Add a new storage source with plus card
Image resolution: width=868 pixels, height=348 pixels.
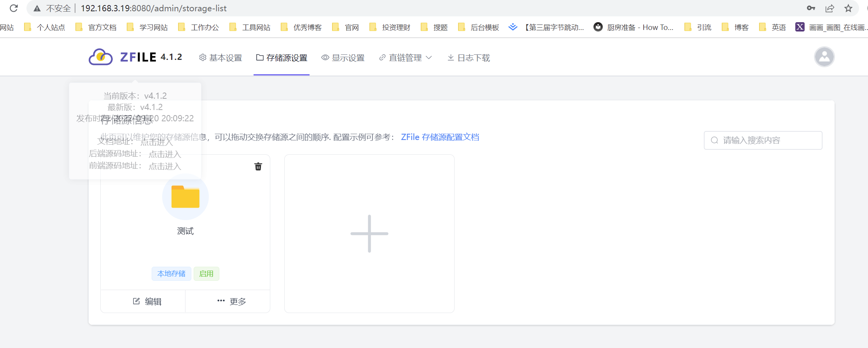pyautogui.click(x=369, y=234)
